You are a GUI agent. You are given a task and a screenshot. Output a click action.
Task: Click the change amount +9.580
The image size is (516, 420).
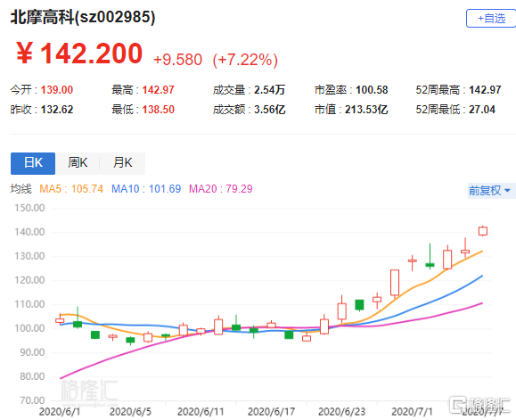pyautogui.click(x=177, y=60)
